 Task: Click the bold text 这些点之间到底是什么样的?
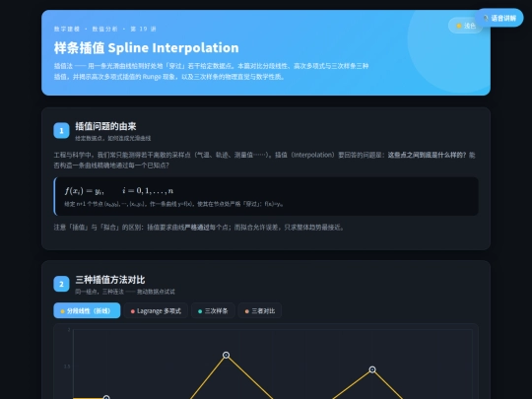427,155
